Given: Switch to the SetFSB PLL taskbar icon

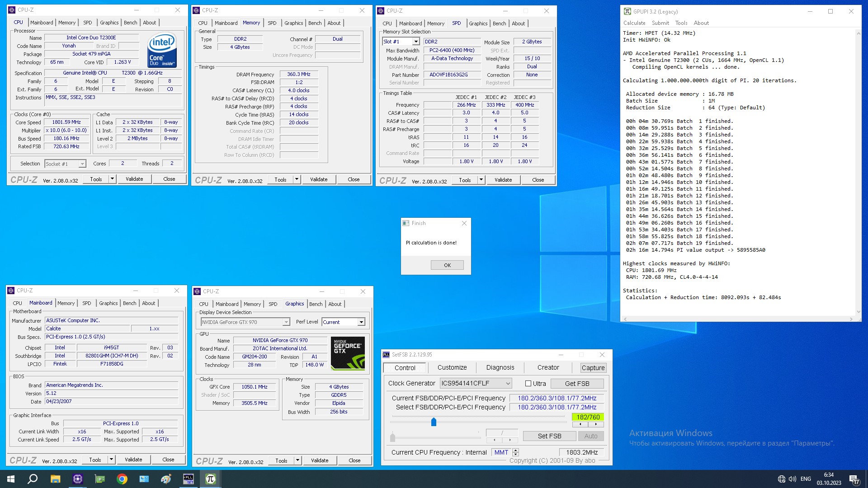Looking at the screenshot, I should click(189, 479).
